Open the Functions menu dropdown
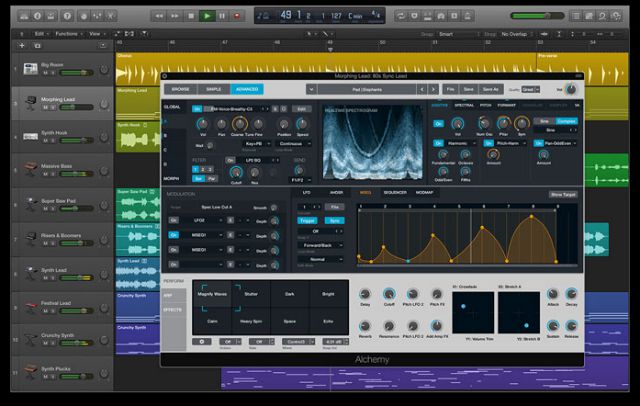The width and height of the screenshot is (640, 406). point(69,34)
